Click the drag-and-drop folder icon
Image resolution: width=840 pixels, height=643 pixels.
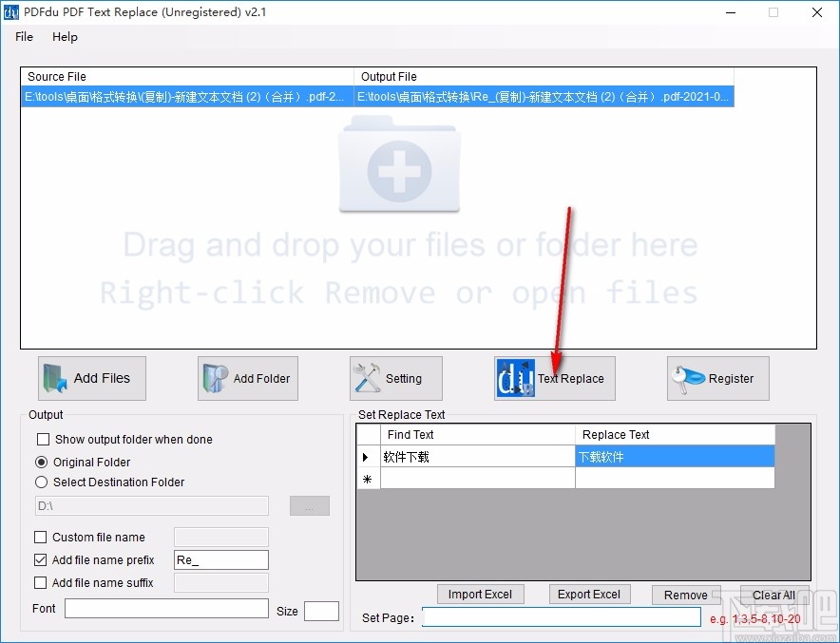pos(399,166)
